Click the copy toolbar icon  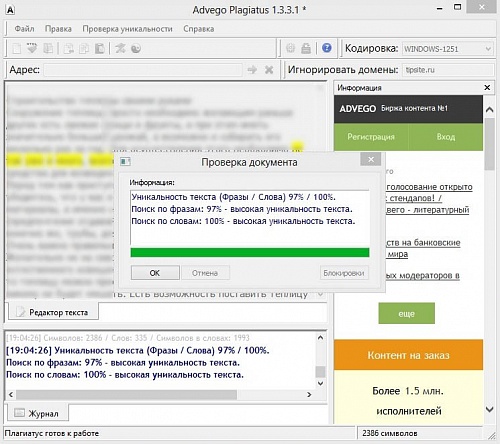84,48
